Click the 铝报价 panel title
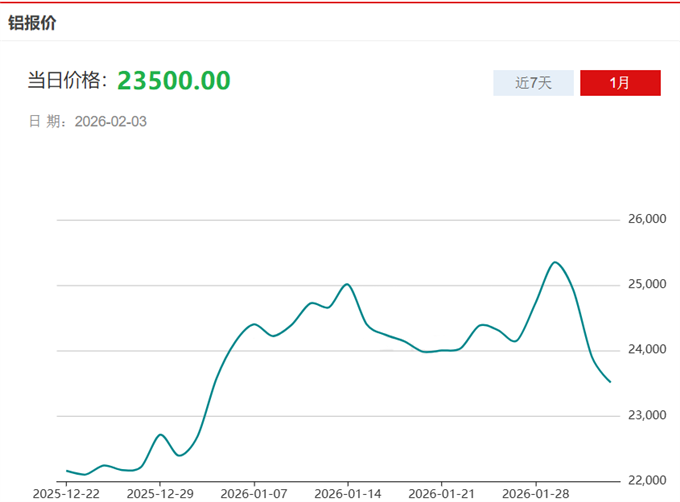The width and height of the screenshot is (680, 502). (x=33, y=22)
